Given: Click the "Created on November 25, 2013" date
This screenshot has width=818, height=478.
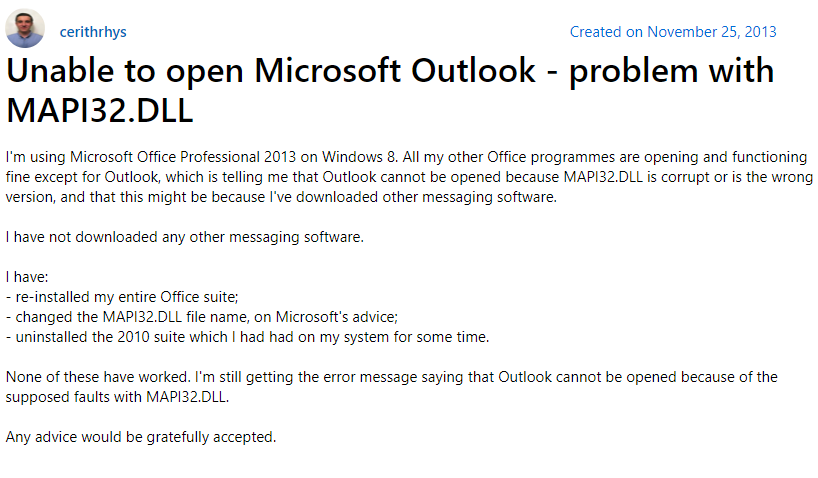Looking at the screenshot, I should (x=673, y=32).
